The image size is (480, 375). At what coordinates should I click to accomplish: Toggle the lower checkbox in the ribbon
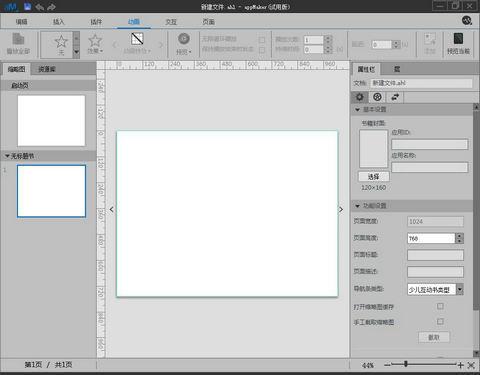pos(262,50)
